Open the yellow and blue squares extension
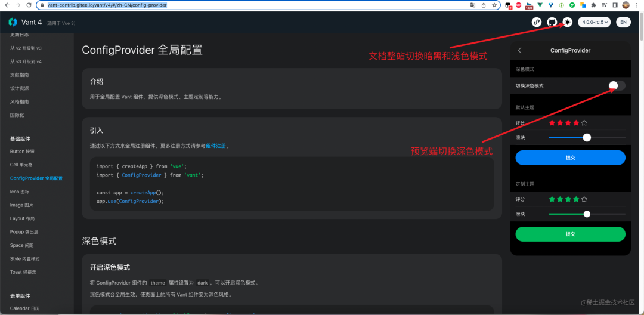This screenshot has width=644, height=315. click(x=583, y=5)
